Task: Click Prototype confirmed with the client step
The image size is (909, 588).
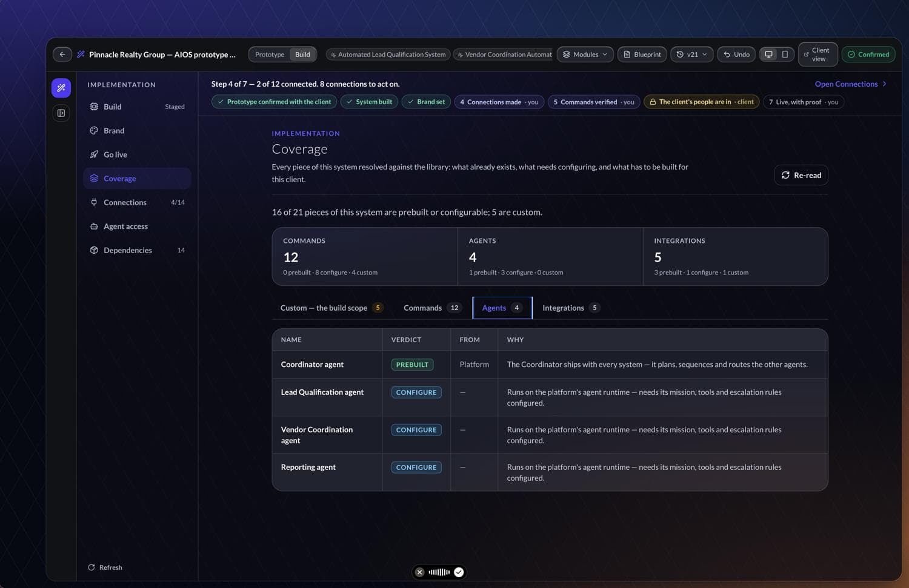Action: click(x=274, y=102)
